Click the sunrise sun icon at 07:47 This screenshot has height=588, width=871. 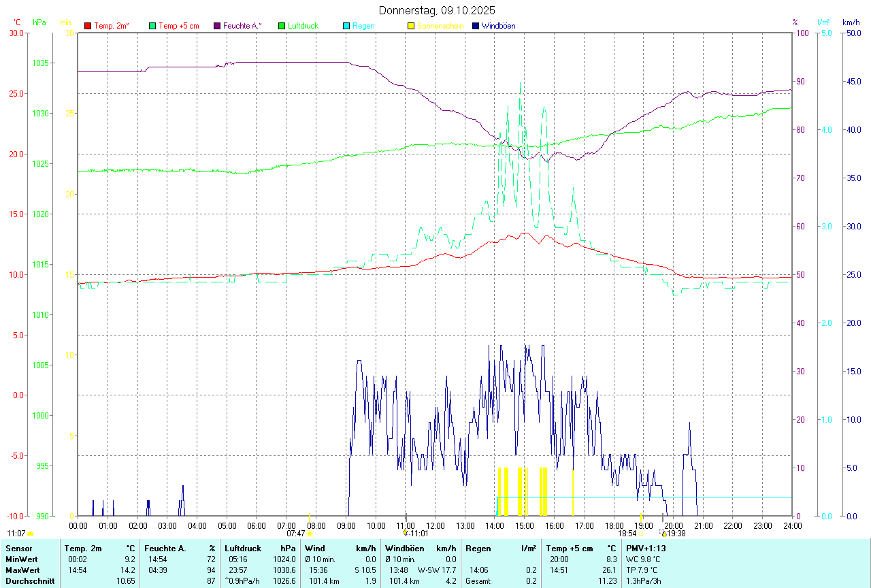coord(310,534)
